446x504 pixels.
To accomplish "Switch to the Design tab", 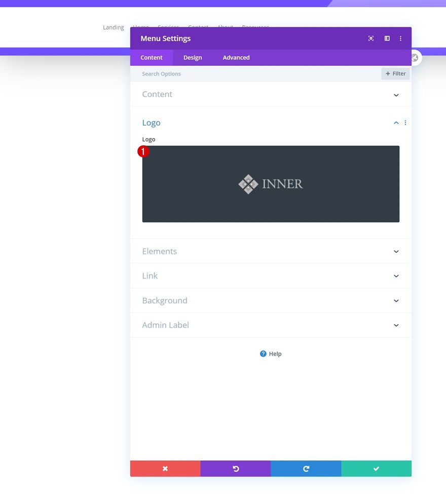I will coord(193,57).
